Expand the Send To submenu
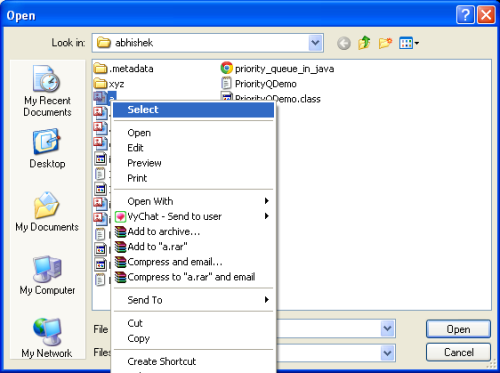Screen dimensions: 500x373 click(193, 300)
